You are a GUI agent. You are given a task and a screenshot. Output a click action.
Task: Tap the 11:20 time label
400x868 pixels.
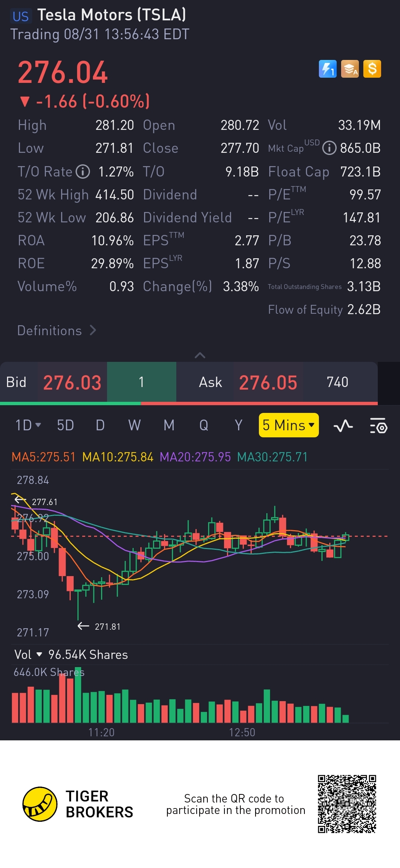pyautogui.click(x=101, y=732)
